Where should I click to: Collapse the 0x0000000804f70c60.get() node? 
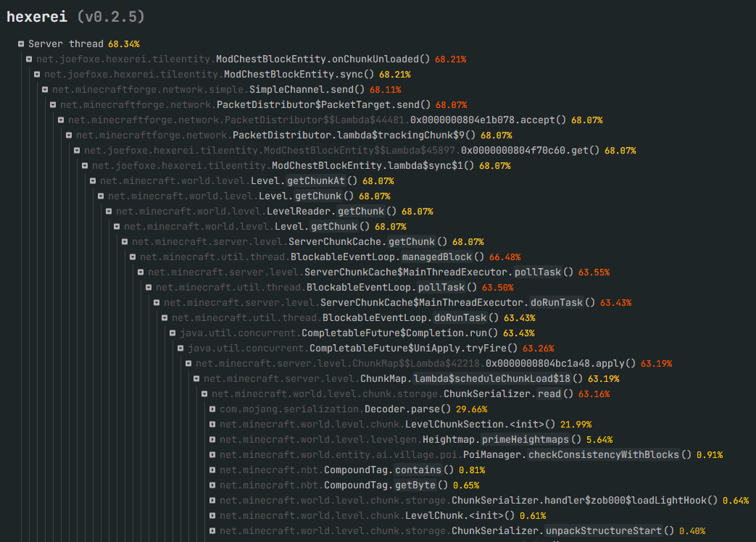click(77, 150)
